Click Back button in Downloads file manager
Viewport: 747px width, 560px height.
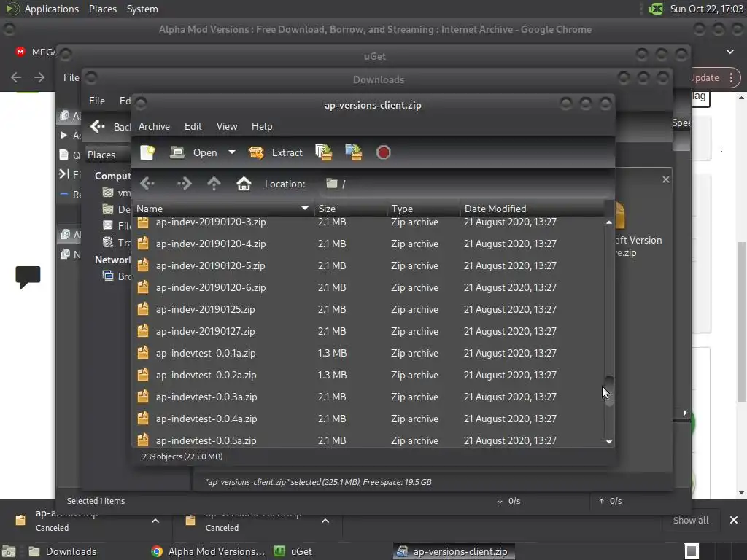(109, 127)
